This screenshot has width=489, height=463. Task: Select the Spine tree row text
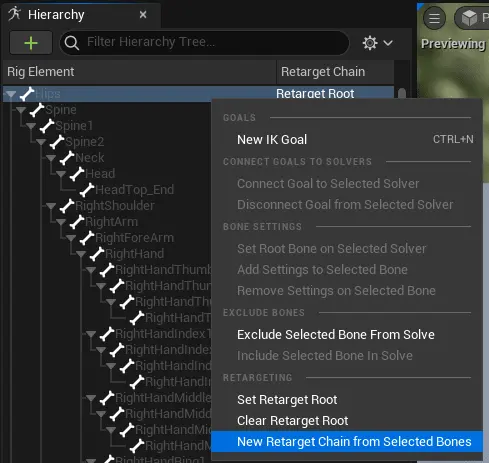[x=61, y=110]
